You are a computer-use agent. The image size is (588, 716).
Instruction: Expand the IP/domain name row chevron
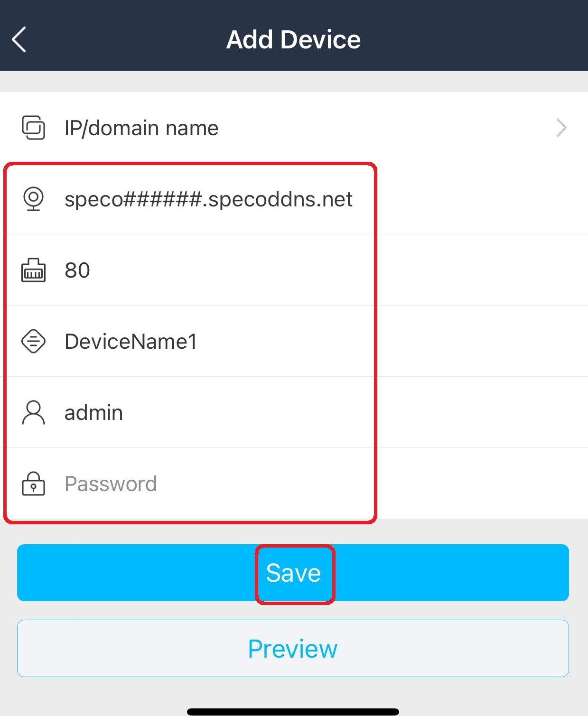pyautogui.click(x=561, y=128)
